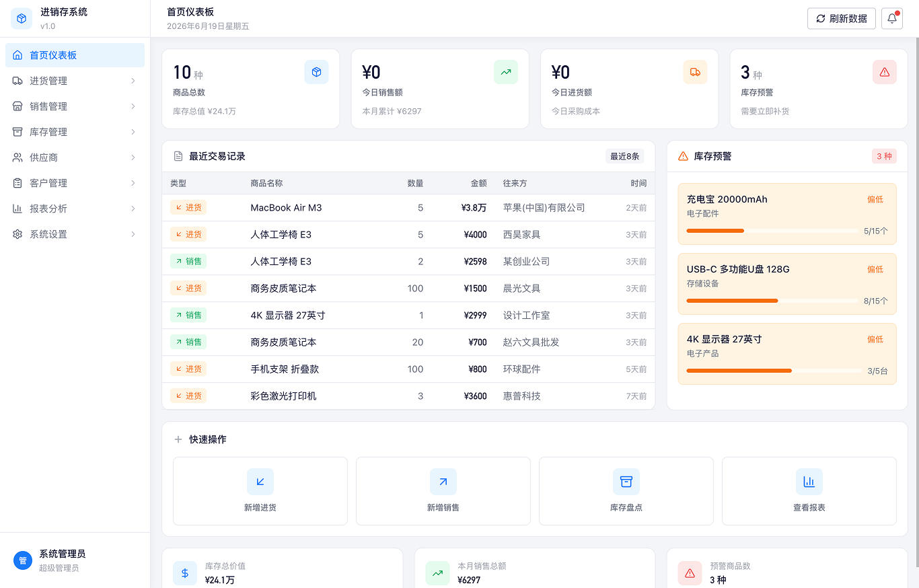Click the green trend icon on 今日销售额 card

(506, 72)
